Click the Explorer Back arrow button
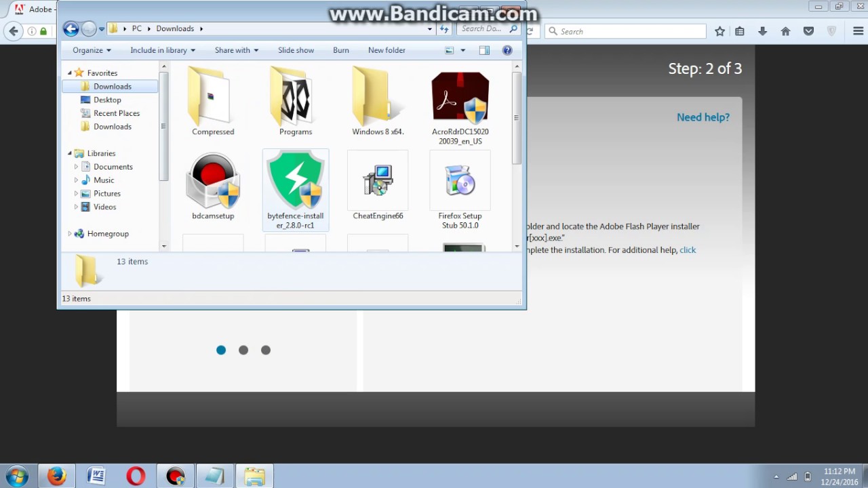The image size is (868, 488). pyautogui.click(x=71, y=28)
